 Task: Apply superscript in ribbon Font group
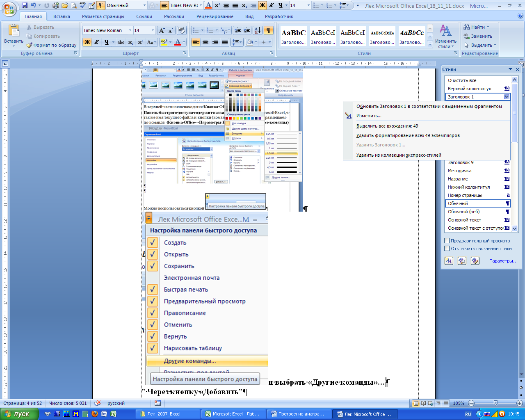pyautogui.click(x=140, y=42)
